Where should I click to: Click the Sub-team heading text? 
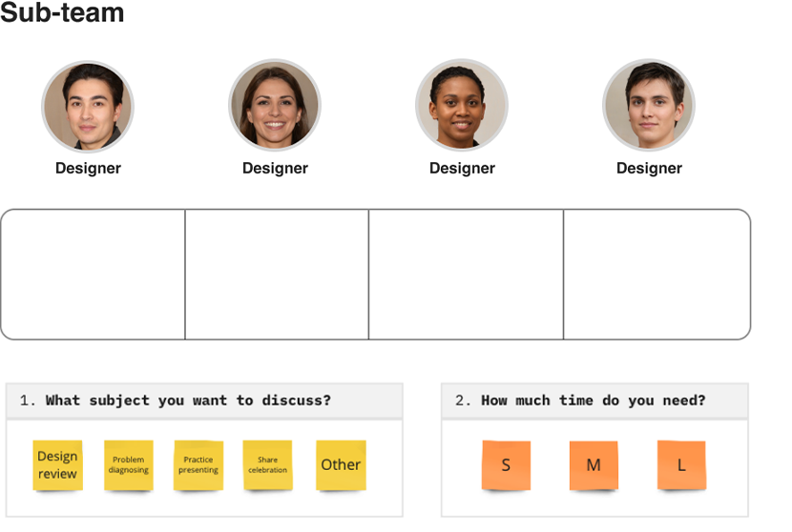point(62,12)
